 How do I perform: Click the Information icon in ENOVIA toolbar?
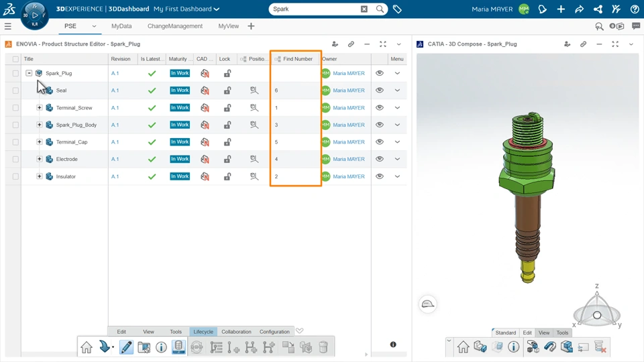[x=162, y=347]
